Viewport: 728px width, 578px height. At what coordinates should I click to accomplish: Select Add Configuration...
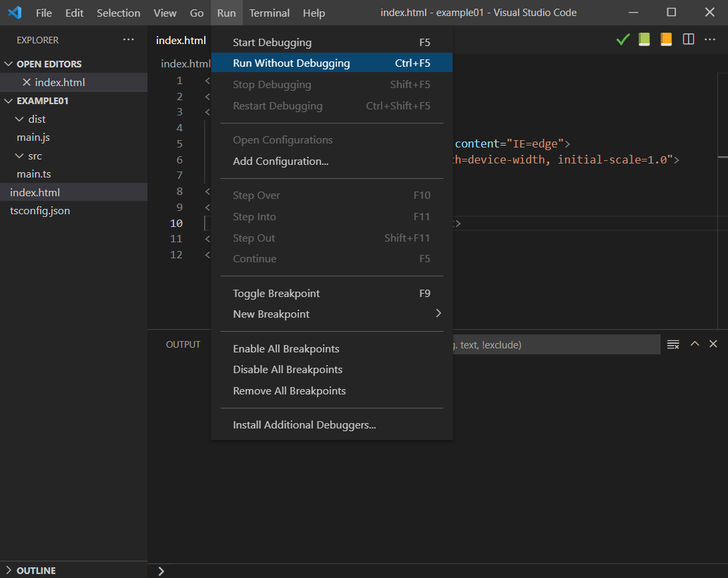pos(332,161)
